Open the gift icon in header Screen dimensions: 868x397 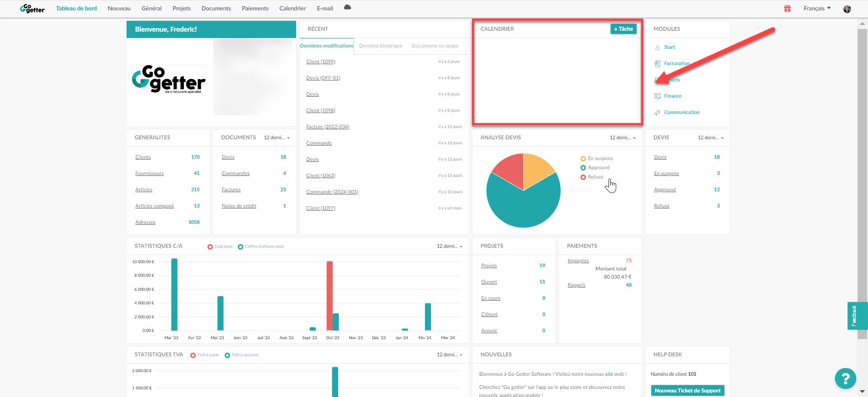[788, 8]
